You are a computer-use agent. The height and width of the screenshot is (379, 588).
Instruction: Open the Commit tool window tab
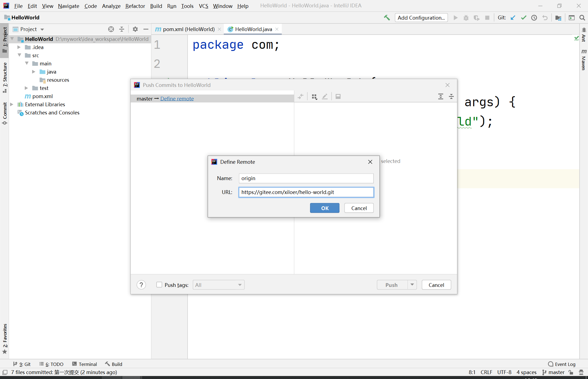coord(5,113)
